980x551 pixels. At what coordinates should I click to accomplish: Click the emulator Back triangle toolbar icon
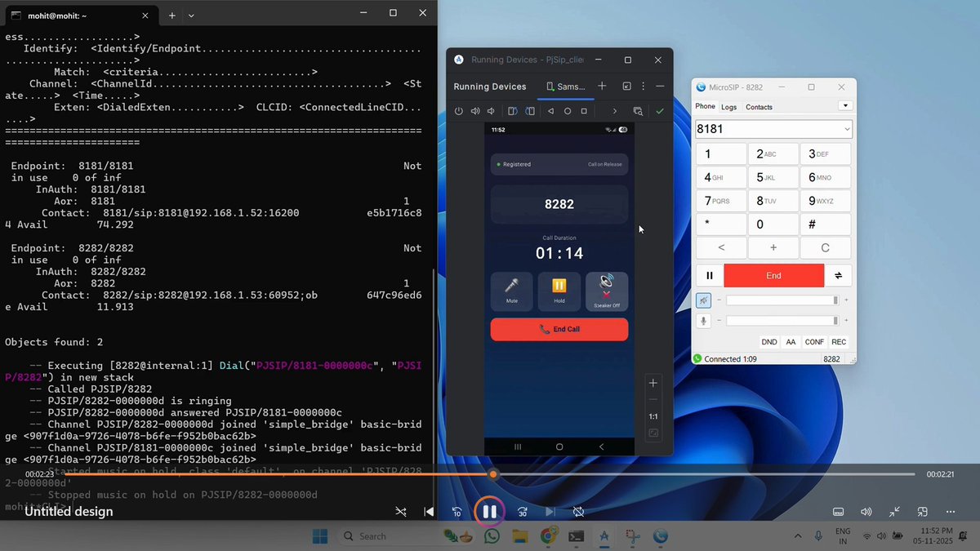551,111
